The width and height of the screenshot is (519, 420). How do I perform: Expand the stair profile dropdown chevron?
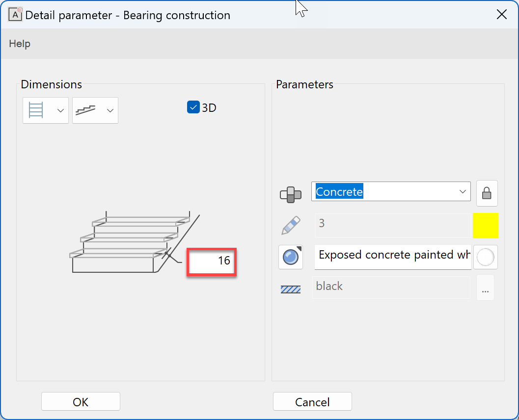click(110, 110)
